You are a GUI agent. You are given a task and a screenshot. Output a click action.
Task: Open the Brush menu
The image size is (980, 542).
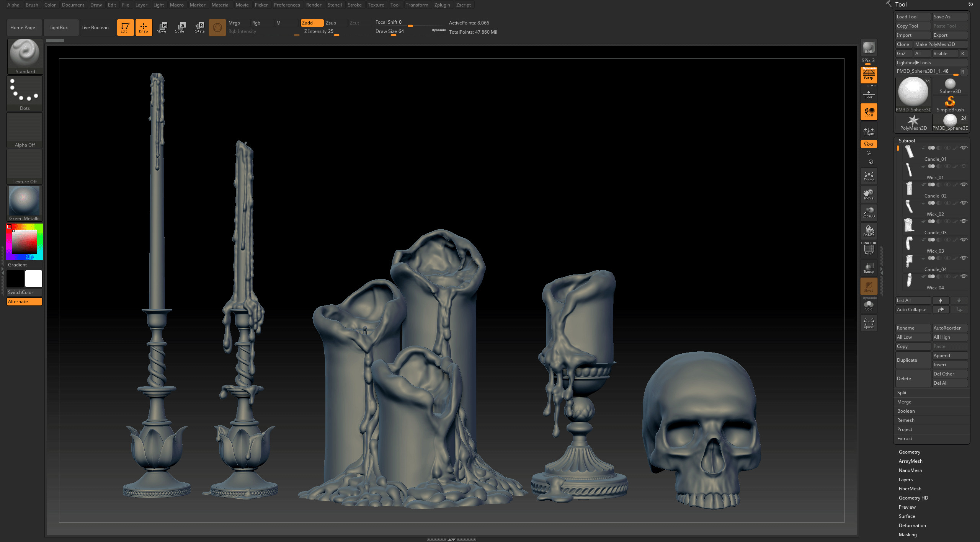point(32,5)
